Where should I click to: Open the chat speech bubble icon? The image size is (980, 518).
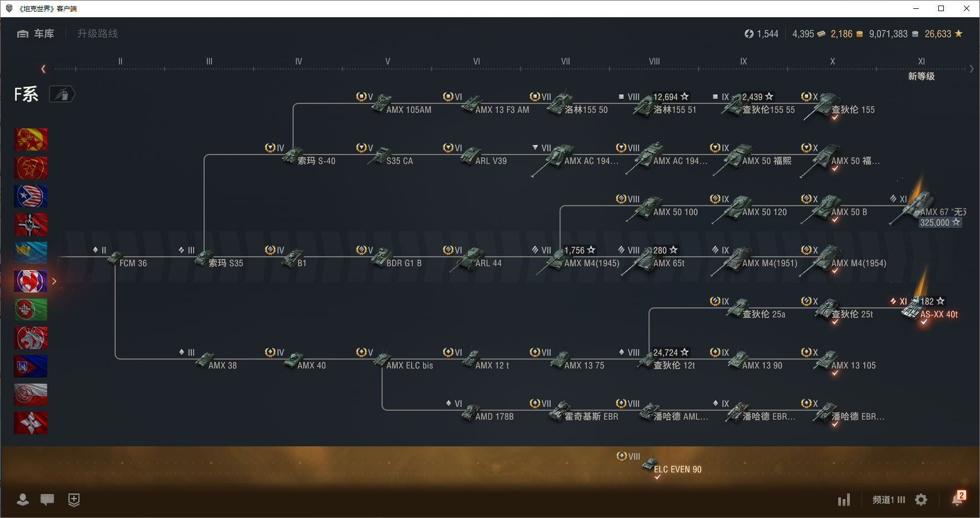click(47, 500)
